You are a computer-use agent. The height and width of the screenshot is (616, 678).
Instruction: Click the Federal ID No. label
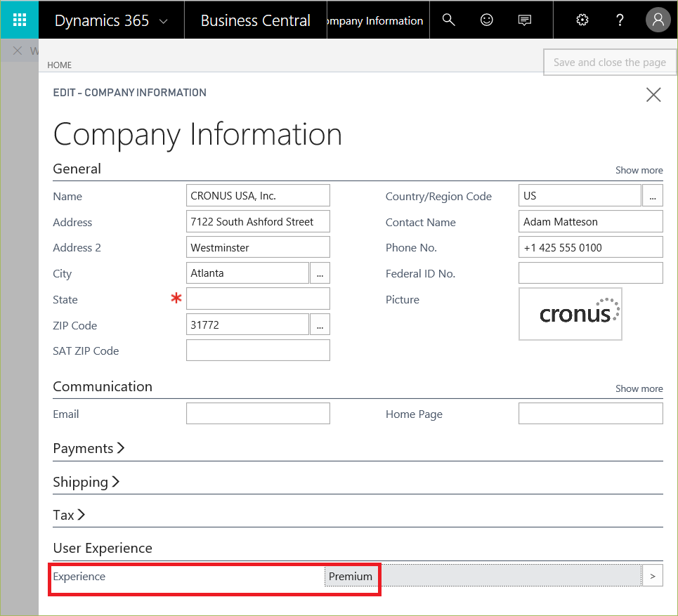pyautogui.click(x=420, y=274)
